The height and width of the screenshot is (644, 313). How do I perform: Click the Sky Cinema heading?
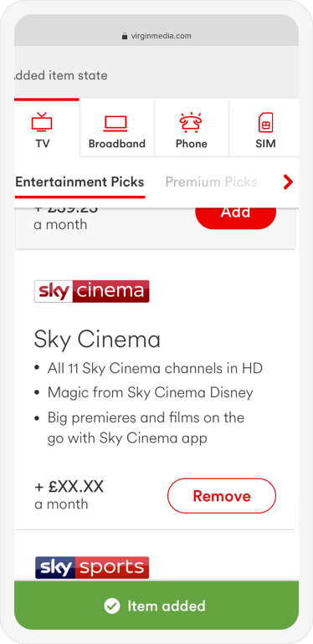[x=97, y=340]
